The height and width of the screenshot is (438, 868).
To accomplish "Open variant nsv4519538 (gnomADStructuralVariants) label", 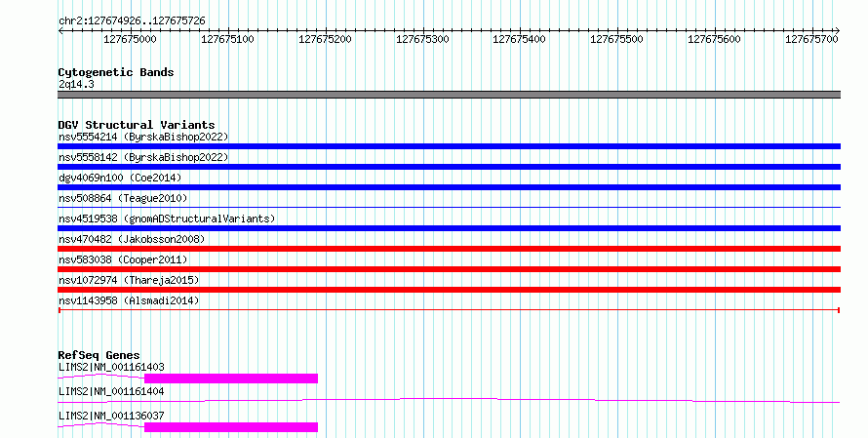I will pyautogui.click(x=167, y=219).
